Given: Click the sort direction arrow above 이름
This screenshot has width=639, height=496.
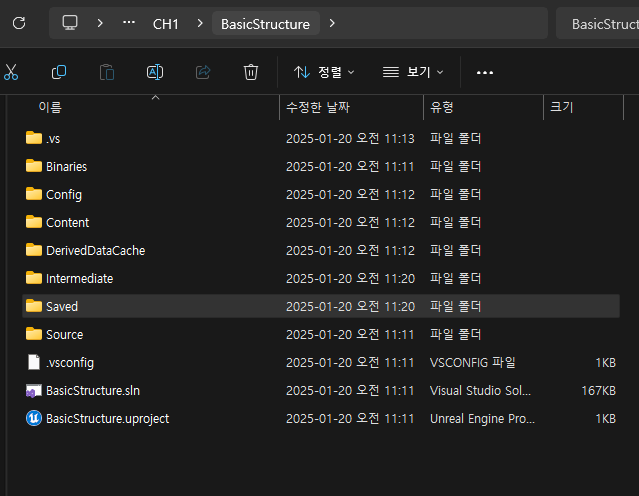Looking at the screenshot, I should click(155, 97).
